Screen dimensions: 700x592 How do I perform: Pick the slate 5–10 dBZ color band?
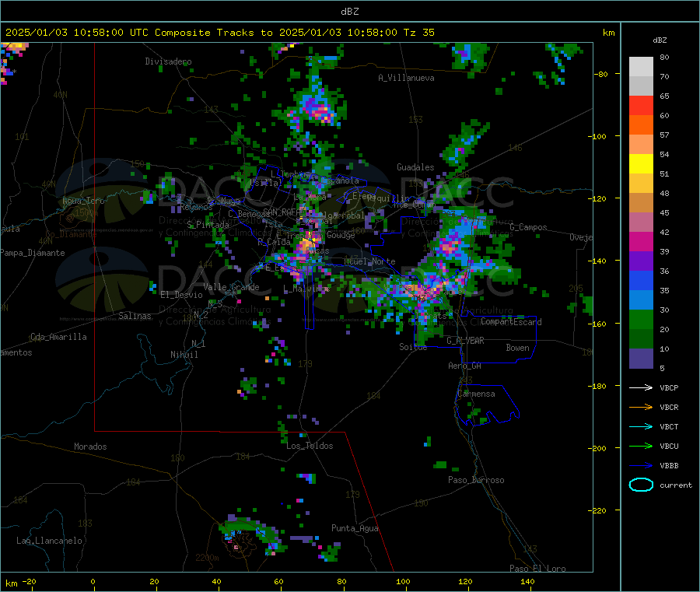641,359
